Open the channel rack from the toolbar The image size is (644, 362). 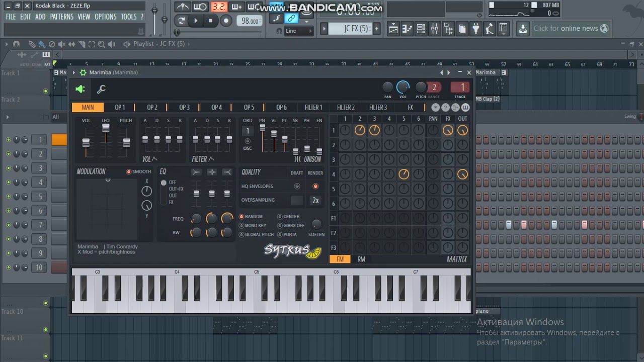click(x=421, y=29)
